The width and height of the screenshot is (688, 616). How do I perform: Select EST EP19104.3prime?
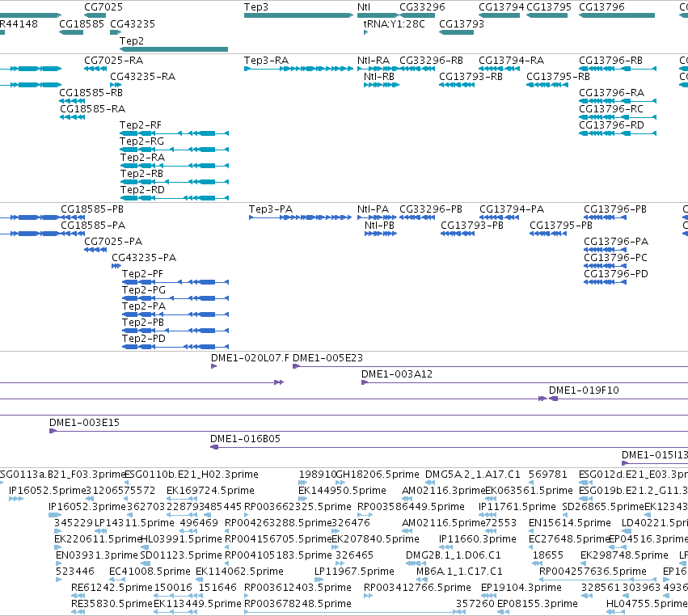click(521, 588)
